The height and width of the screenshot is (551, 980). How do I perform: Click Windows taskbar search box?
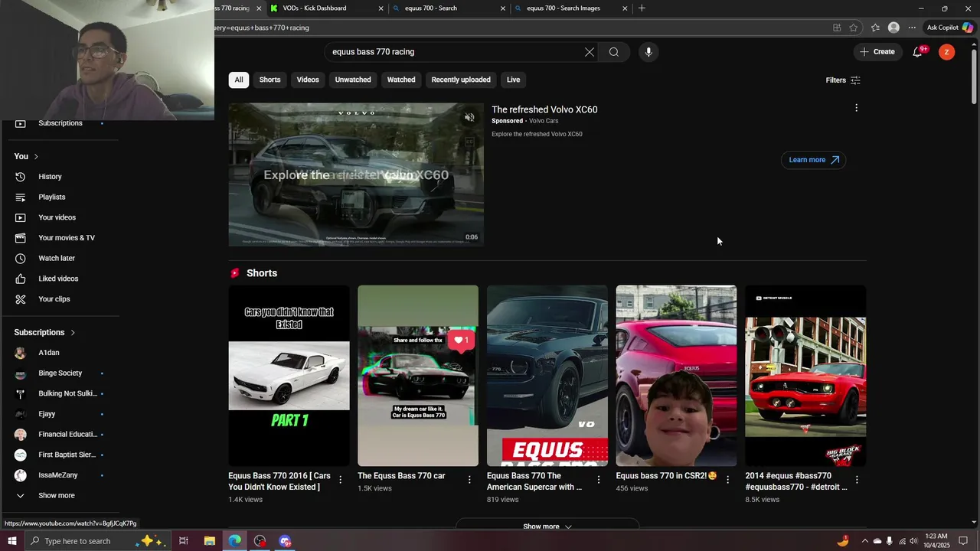pyautogui.click(x=100, y=541)
